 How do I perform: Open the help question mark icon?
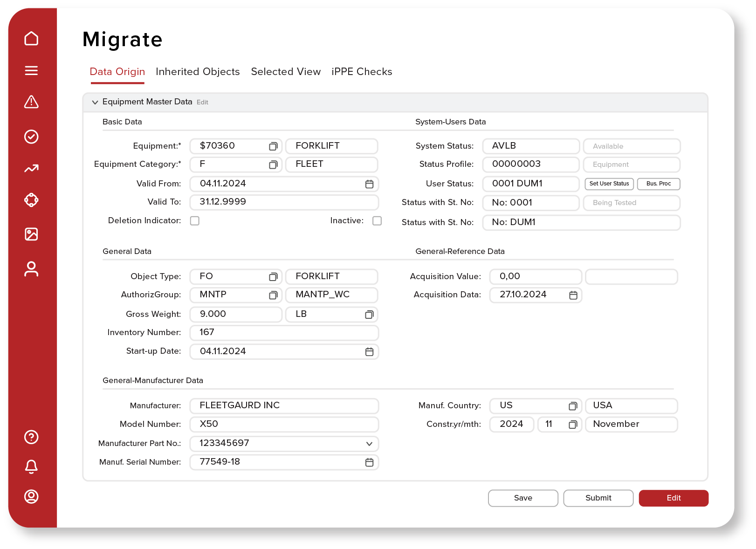pos(31,437)
